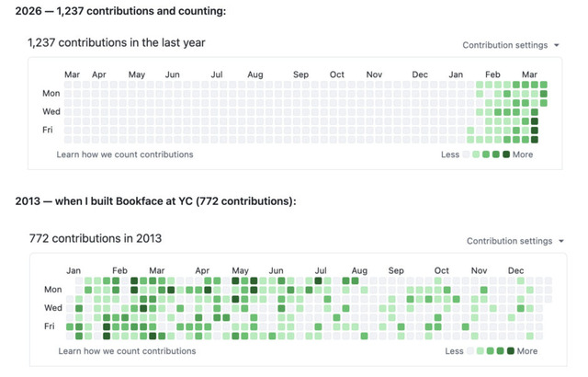Open Contribution settings dropdown on 2013 graph

pyautogui.click(x=514, y=241)
